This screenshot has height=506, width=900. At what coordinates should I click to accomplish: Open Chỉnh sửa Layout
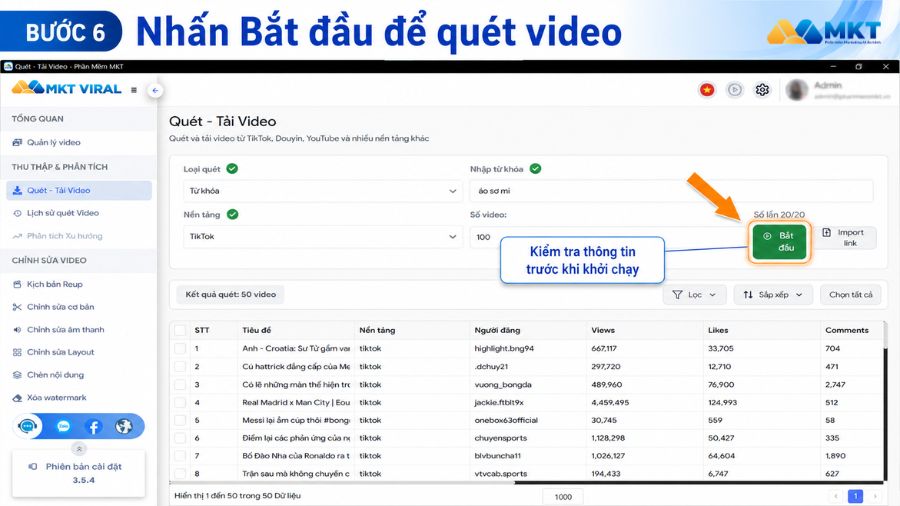[x=79, y=352]
